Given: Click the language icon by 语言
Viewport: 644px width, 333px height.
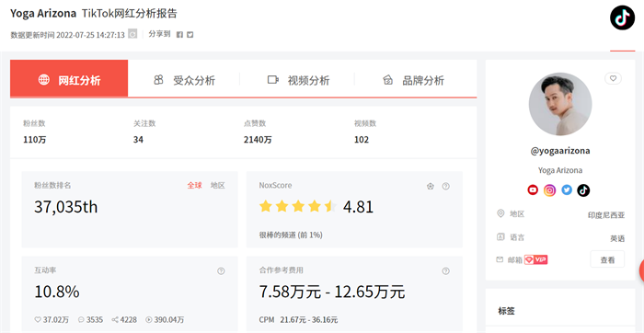Looking at the screenshot, I should pos(500,236).
